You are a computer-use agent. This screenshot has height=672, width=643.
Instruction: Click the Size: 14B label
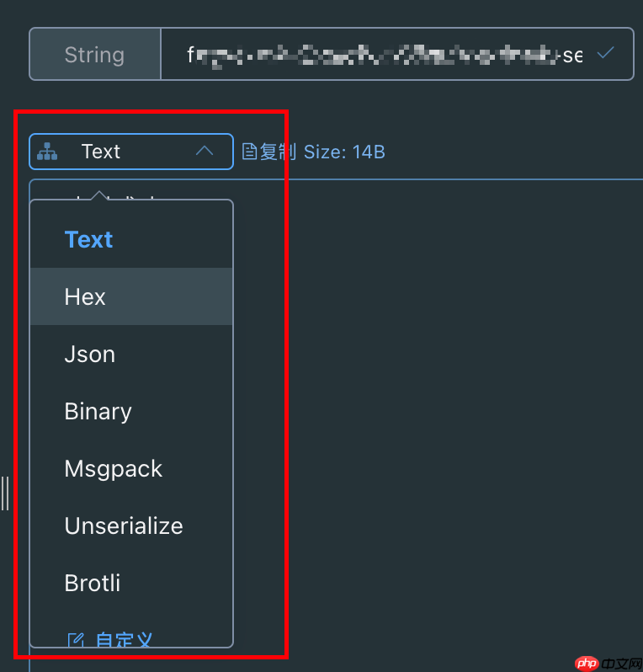[344, 152]
